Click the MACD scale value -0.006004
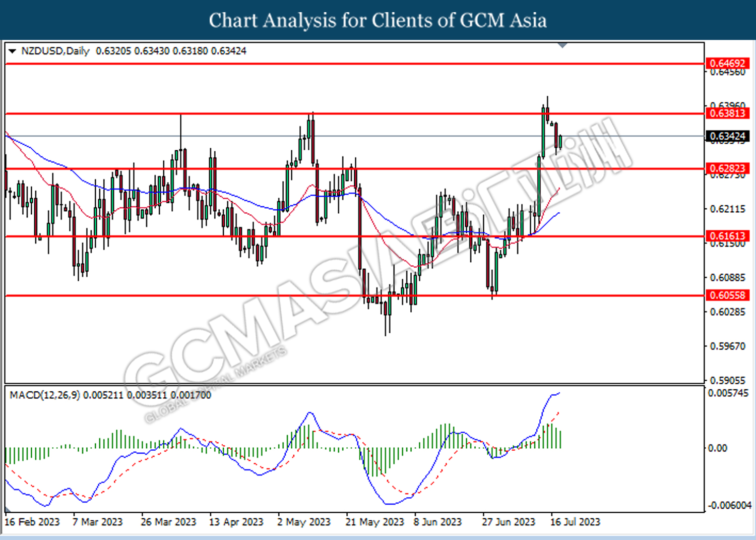The width and height of the screenshot is (756, 540). tap(729, 505)
